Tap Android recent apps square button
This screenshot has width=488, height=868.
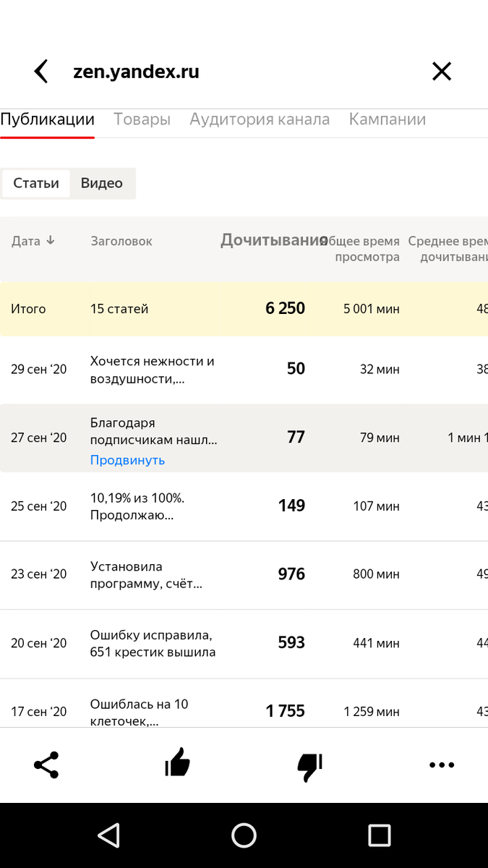(380, 835)
